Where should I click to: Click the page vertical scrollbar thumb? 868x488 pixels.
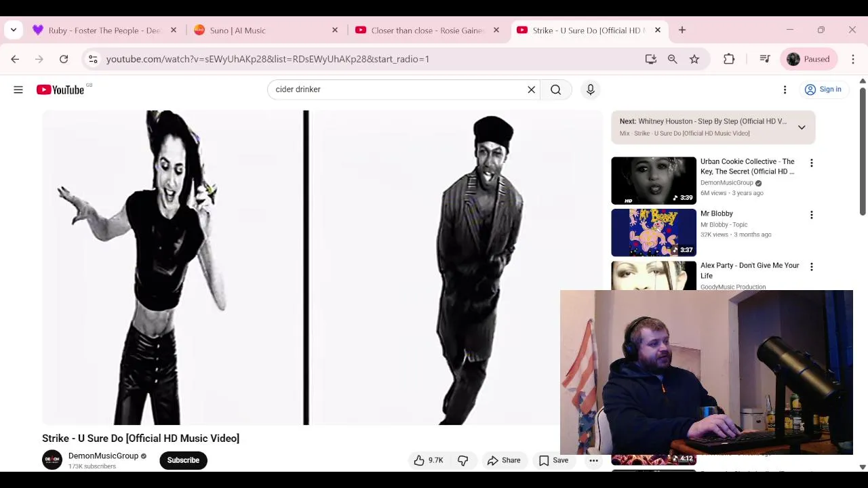point(863,151)
